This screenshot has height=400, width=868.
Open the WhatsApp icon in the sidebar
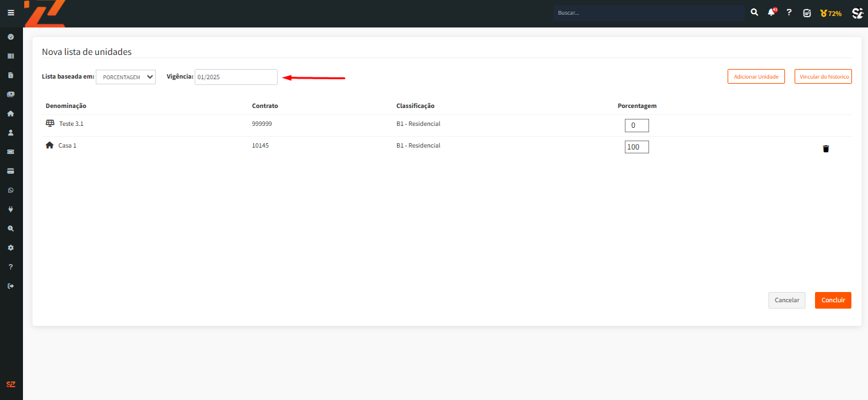[10, 190]
